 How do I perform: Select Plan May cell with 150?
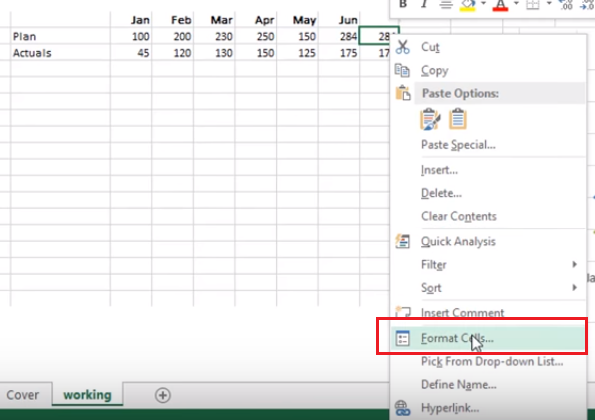[298, 36]
